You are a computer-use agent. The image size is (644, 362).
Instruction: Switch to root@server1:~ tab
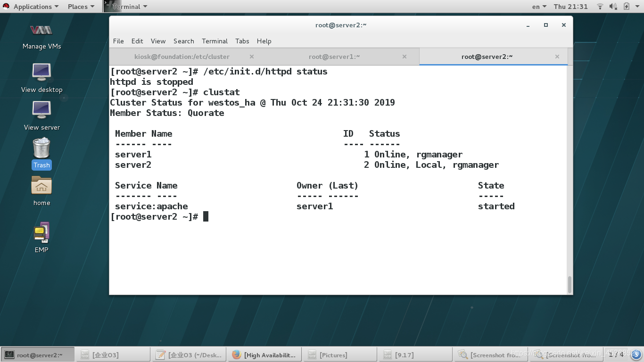click(334, 57)
